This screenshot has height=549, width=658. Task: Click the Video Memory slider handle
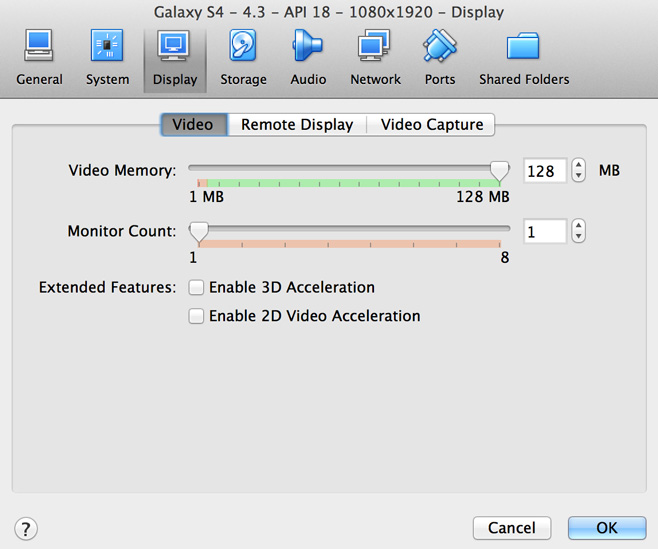[x=499, y=171]
